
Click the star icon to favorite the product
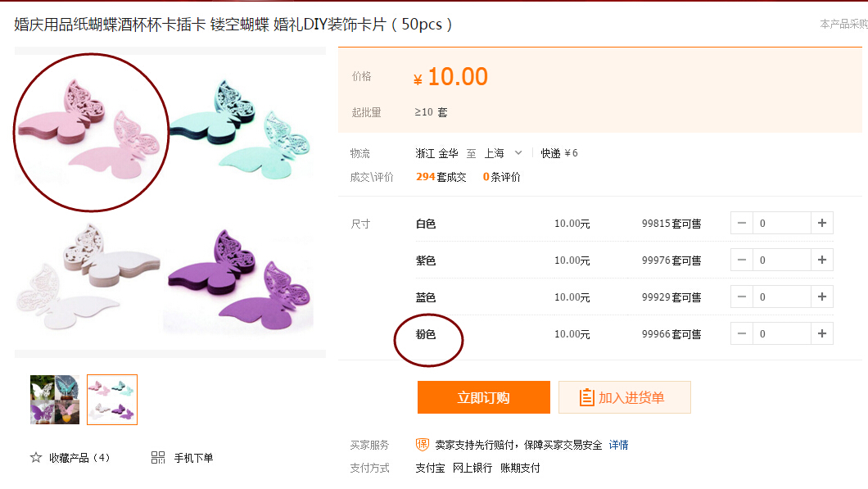[x=36, y=458]
